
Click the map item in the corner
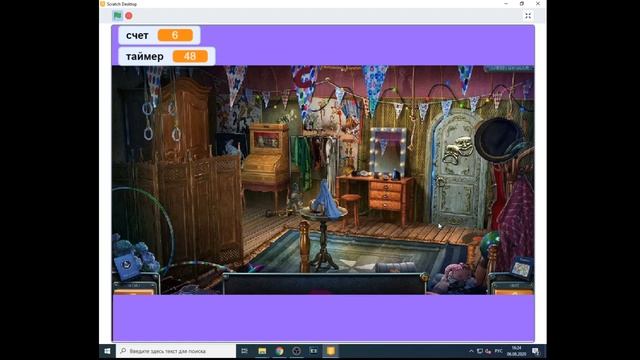click(521, 267)
